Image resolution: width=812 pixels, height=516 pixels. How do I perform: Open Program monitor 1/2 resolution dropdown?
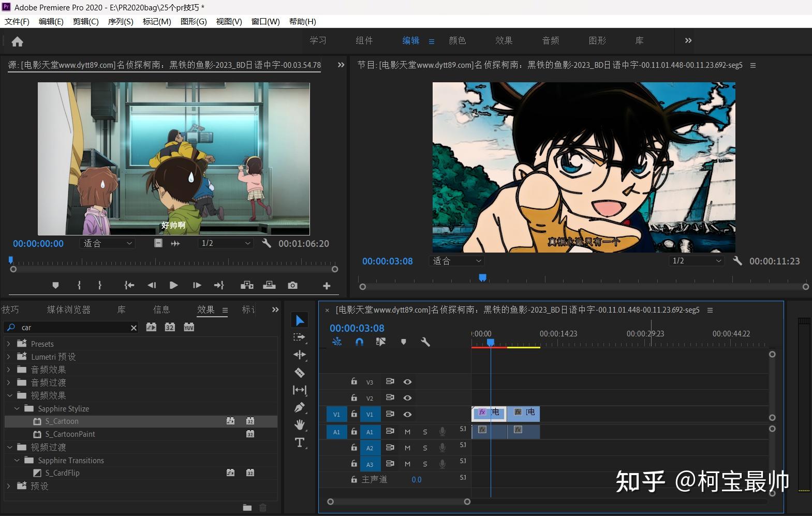pyautogui.click(x=696, y=261)
